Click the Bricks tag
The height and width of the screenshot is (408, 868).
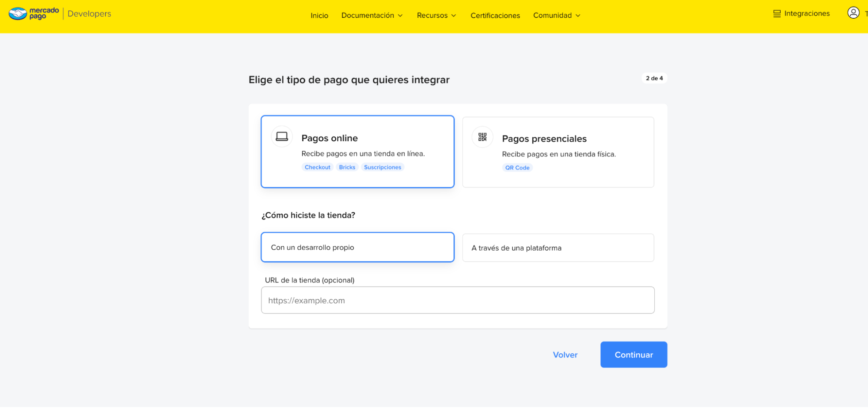(347, 167)
